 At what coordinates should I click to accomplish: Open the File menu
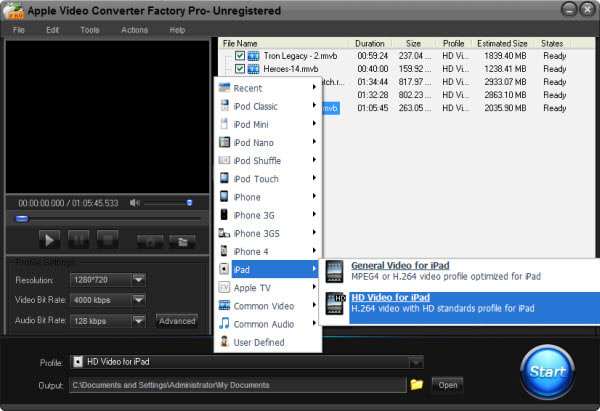(18, 30)
